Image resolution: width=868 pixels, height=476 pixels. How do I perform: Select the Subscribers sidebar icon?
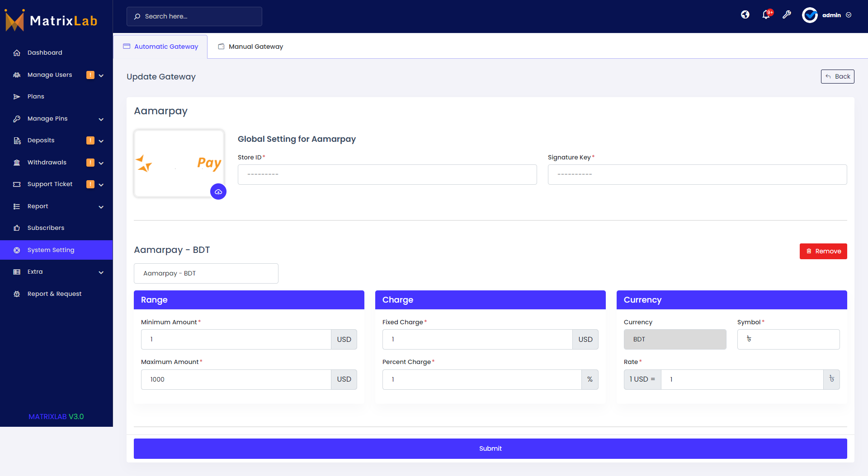(x=16, y=228)
